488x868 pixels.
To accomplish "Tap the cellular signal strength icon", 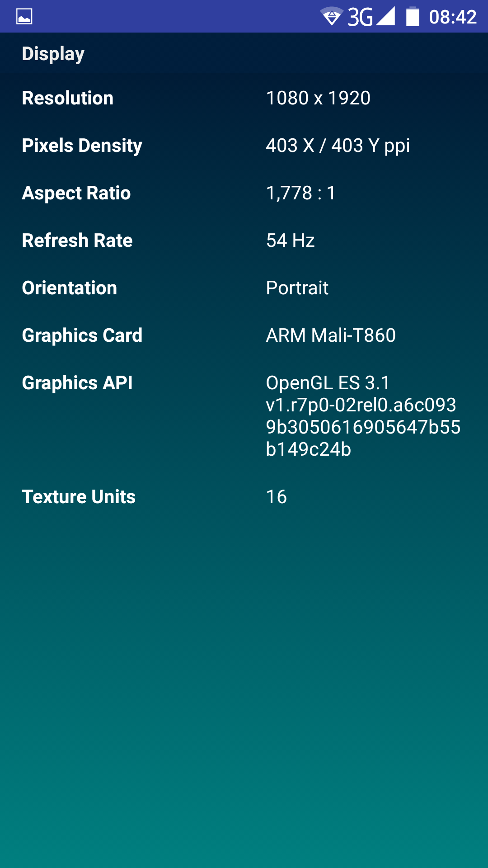I will [x=386, y=16].
